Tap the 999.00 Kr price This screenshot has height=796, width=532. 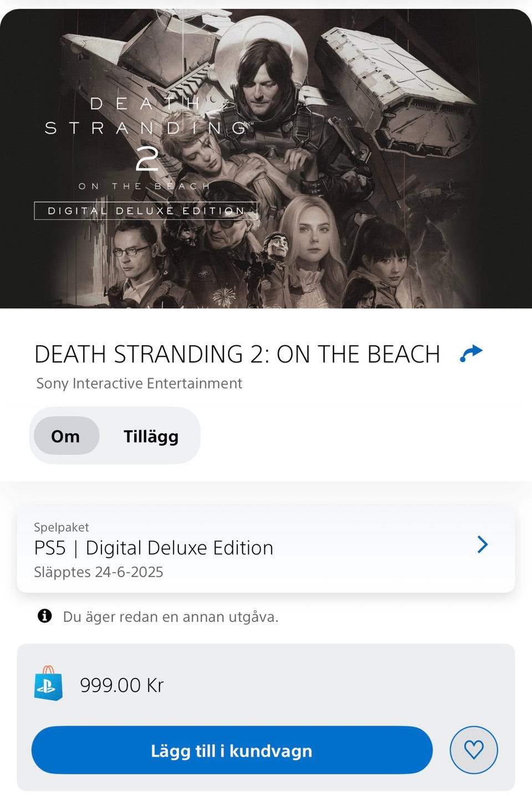(x=122, y=685)
